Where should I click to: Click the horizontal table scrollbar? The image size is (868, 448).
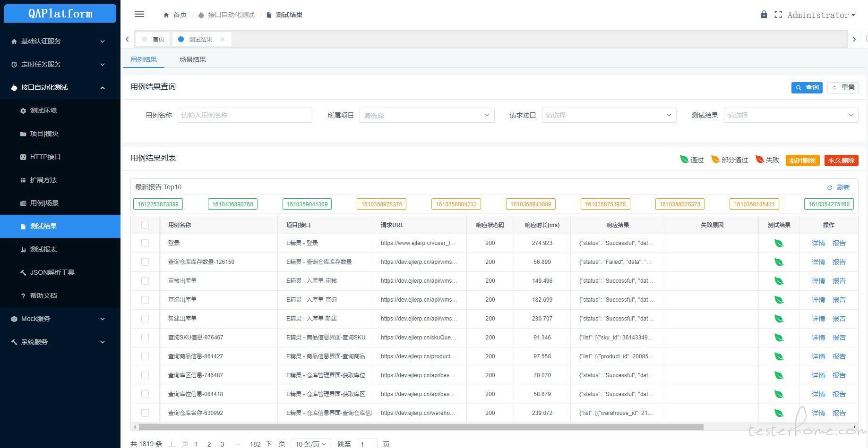pos(421,427)
